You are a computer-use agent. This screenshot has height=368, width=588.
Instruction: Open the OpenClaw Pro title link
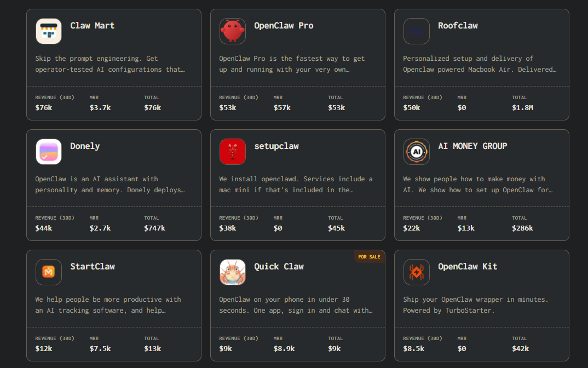[x=284, y=26]
